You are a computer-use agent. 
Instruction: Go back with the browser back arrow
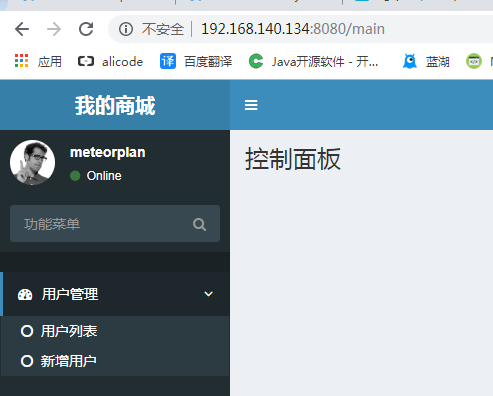tap(22, 29)
